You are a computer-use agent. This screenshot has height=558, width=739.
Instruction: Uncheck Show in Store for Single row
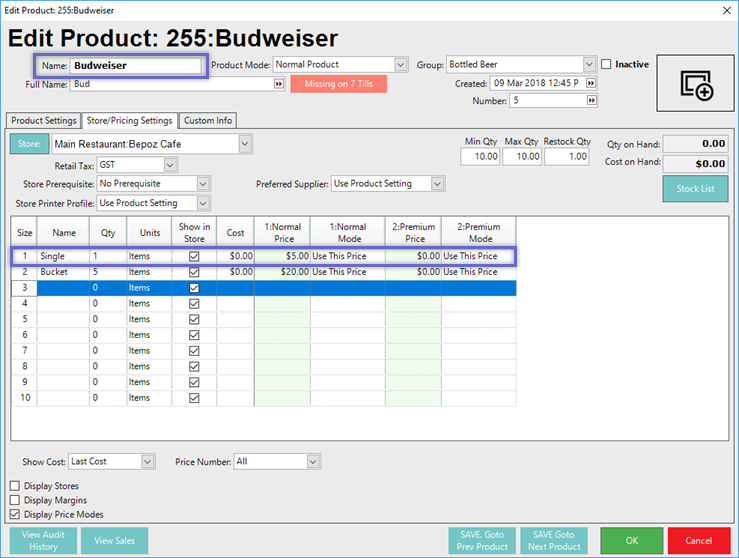[x=194, y=257]
